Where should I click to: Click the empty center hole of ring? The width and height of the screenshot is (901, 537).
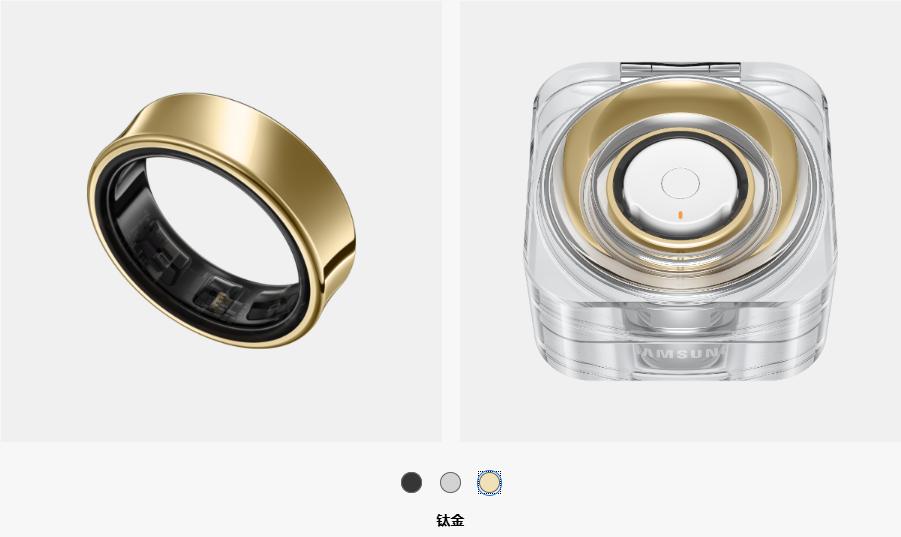[x=224, y=221]
